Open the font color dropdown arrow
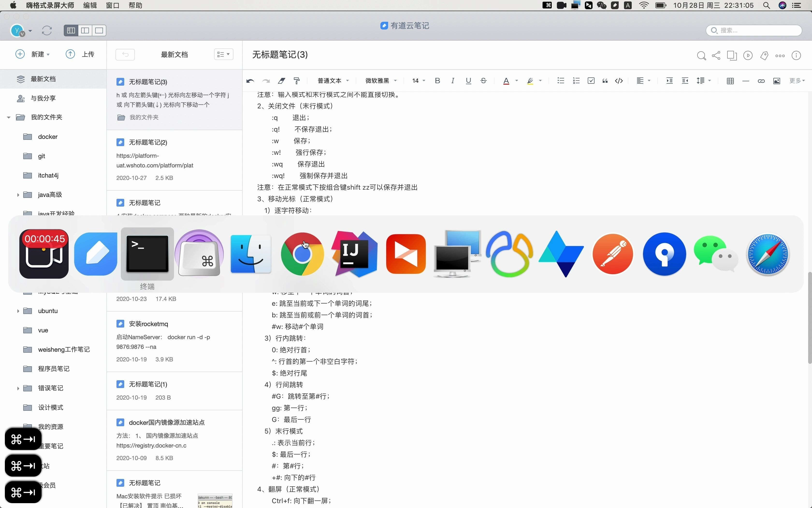Image resolution: width=812 pixels, height=508 pixels. coord(517,81)
